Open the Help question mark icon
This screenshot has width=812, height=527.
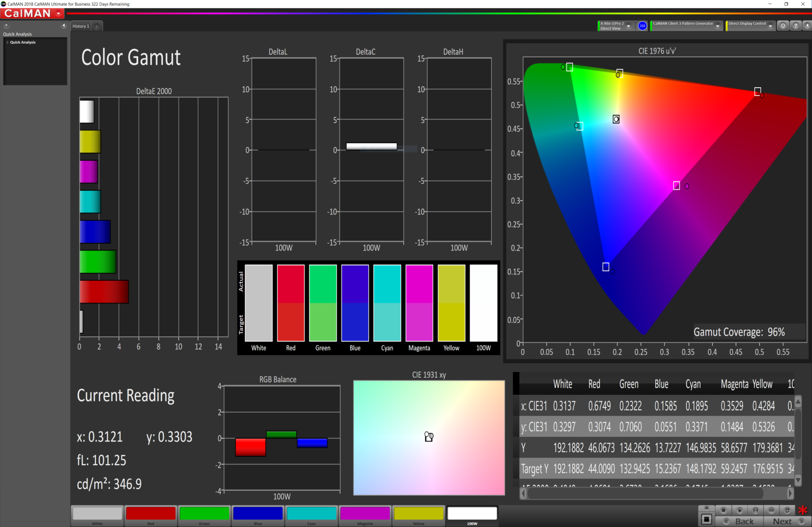tap(795, 25)
